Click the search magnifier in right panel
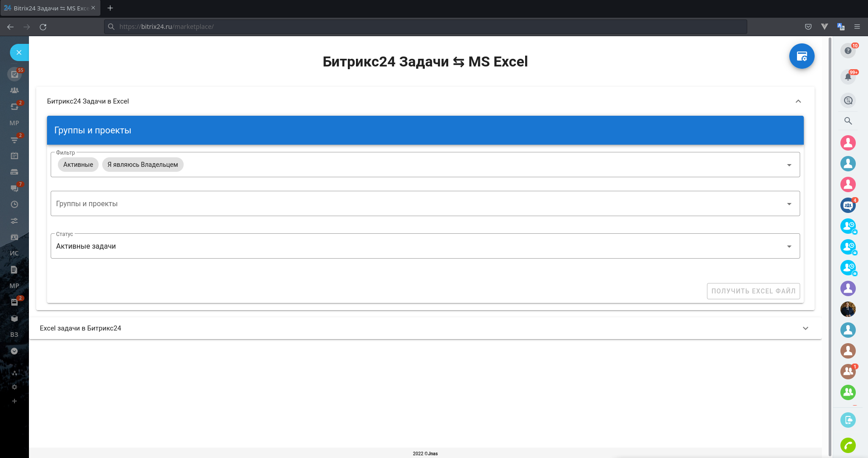This screenshot has width=868, height=458. [848, 121]
